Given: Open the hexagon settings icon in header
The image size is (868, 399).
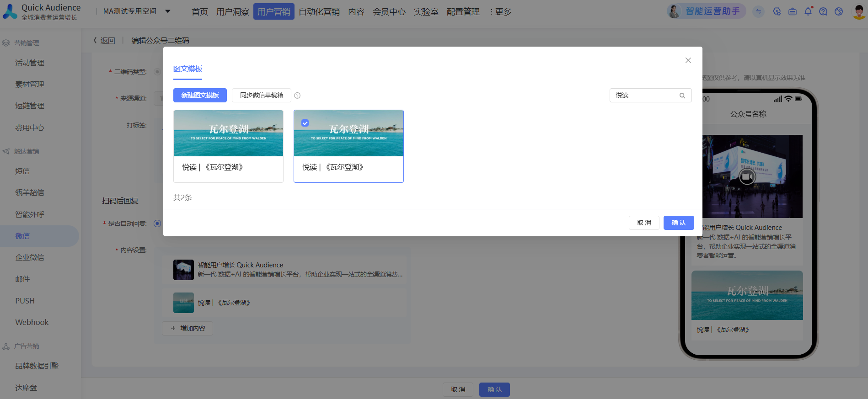Looking at the screenshot, I should (777, 11).
